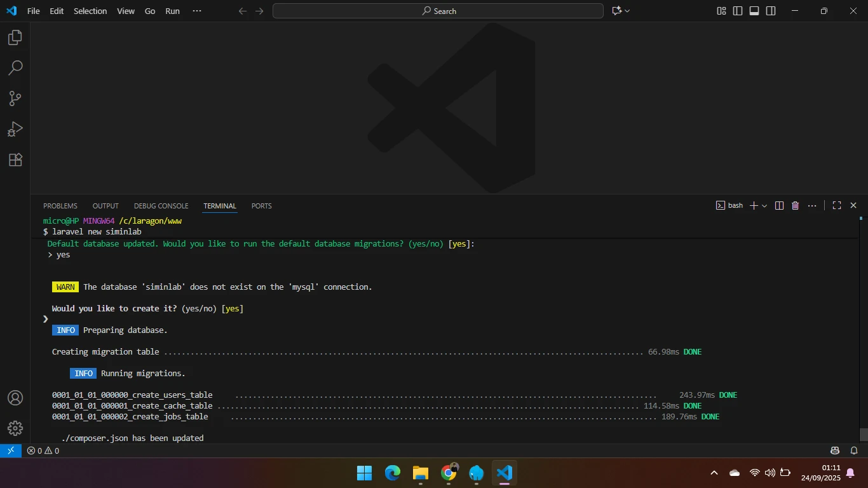Click the Accounts icon
The image size is (868, 488).
tap(15, 398)
